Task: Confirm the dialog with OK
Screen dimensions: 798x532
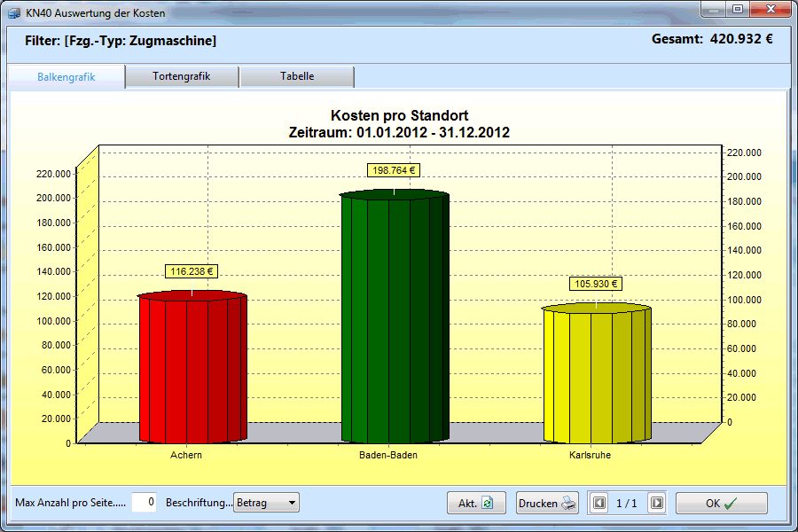Action: coord(721,503)
